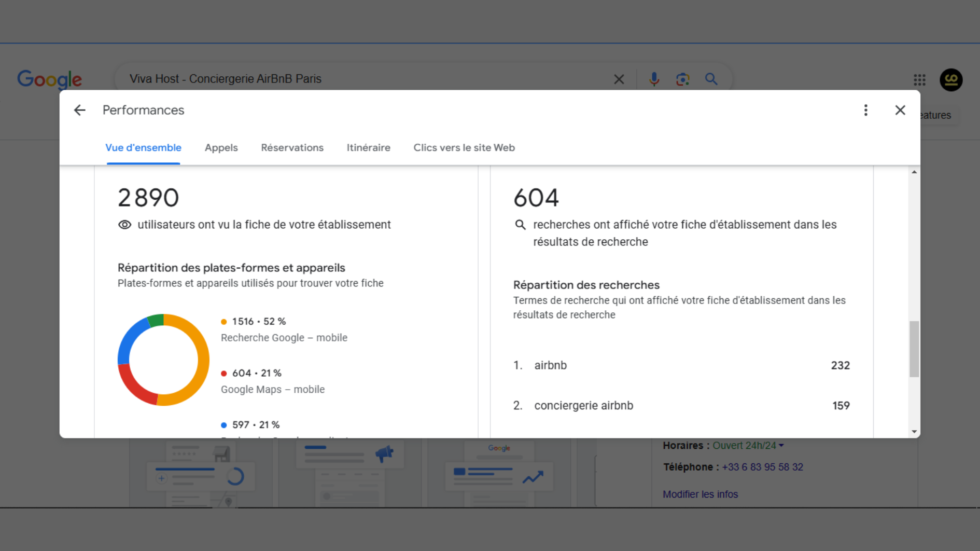Click 'Répartition des recherches' heading
Screen dimensions: 980x551
point(586,285)
